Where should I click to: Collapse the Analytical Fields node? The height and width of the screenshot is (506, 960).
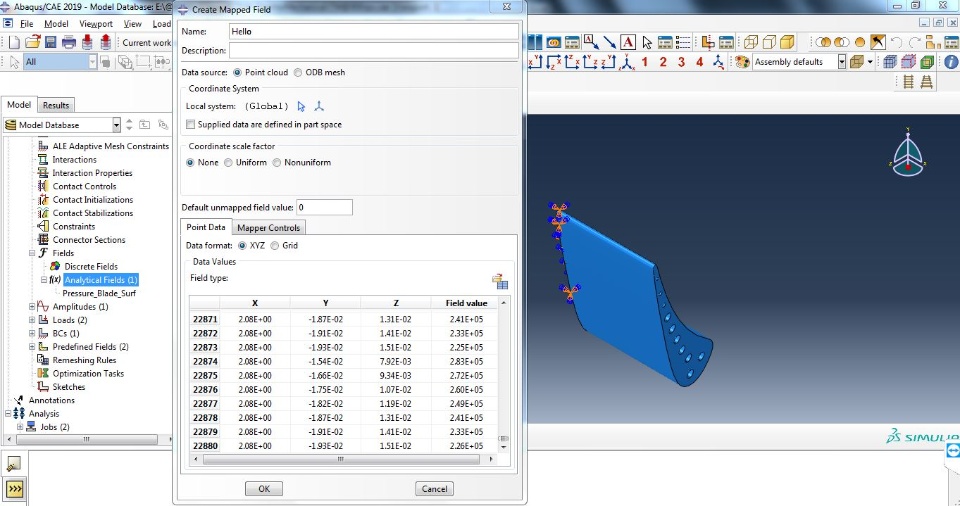coord(43,280)
